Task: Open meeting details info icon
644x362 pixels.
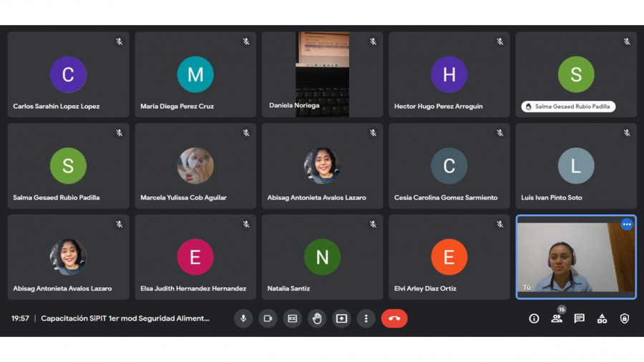Action: click(x=534, y=318)
